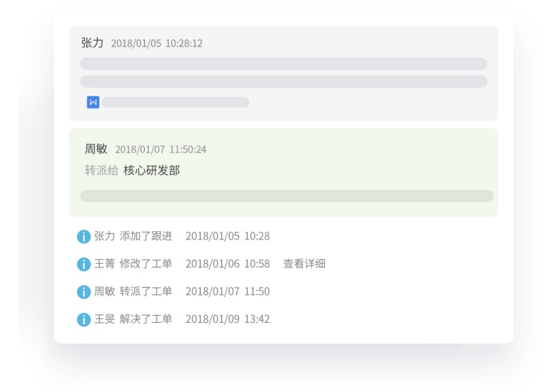Click info icon beside 张力 添加了跟进
The width and height of the screenshot is (545, 392).
tap(84, 236)
